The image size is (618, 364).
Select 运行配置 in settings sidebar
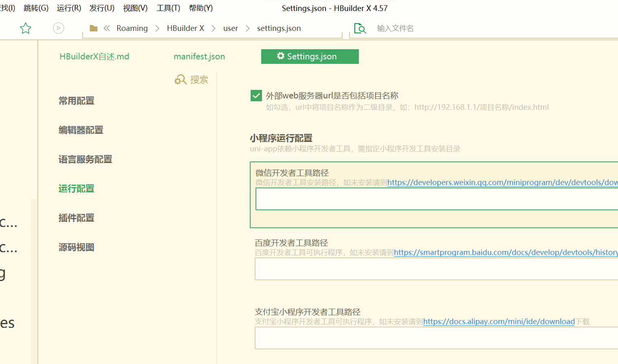click(x=76, y=189)
